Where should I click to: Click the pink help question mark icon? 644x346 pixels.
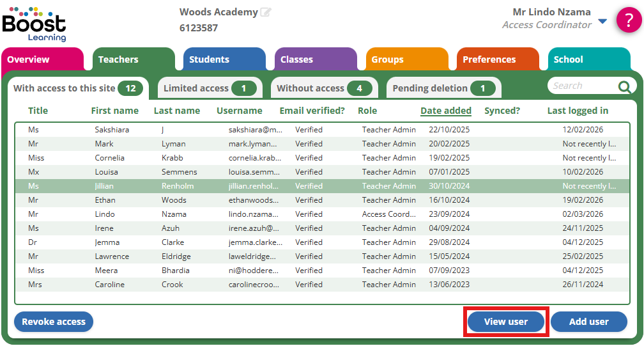pos(629,20)
